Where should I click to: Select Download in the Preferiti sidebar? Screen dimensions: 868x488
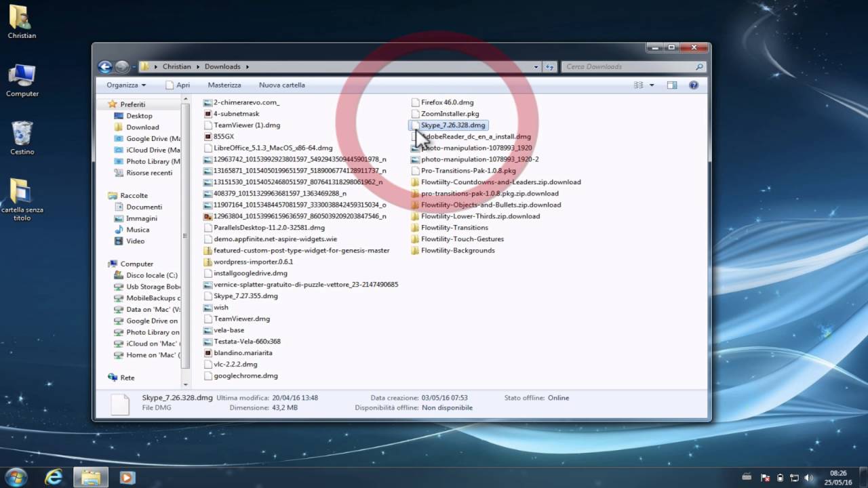pos(136,127)
